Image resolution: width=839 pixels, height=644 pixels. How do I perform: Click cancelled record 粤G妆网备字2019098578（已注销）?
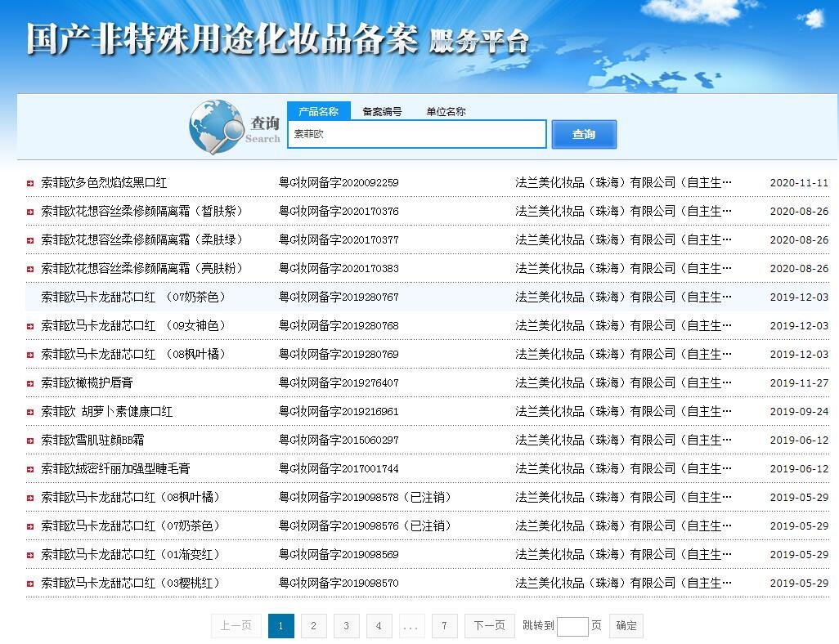pos(365,498)
